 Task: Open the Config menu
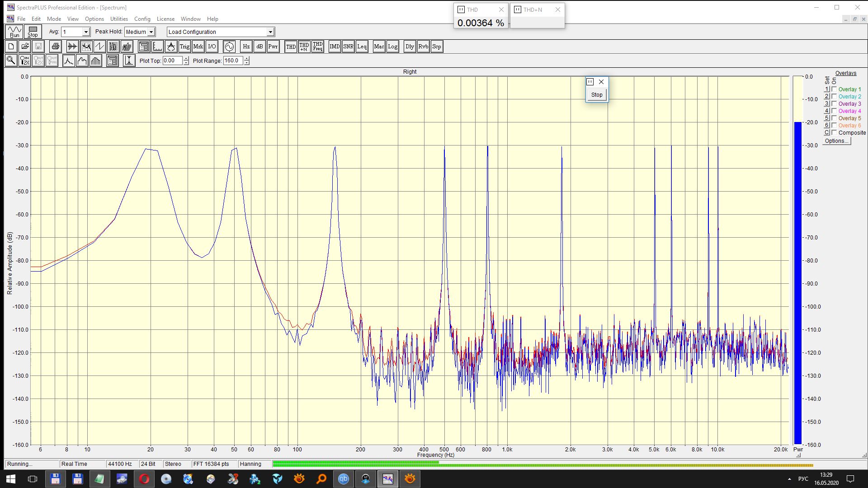click(x=142, y=19)
